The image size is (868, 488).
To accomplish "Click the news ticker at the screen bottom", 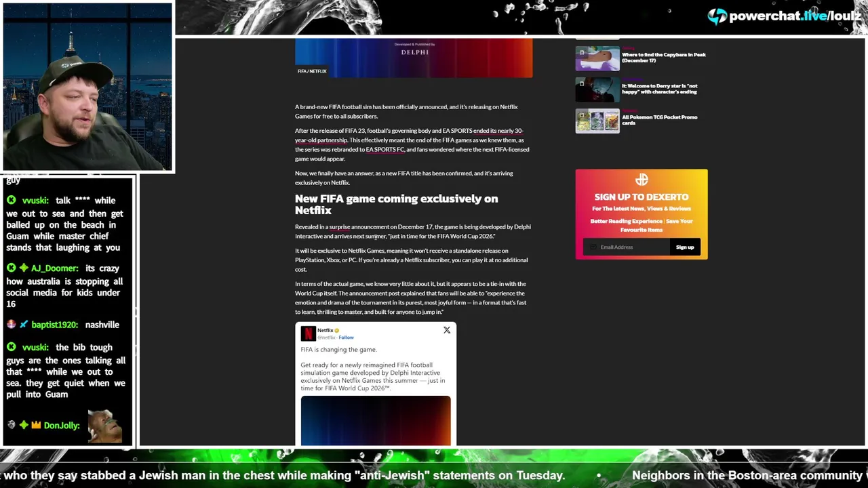I will (434, 476).
